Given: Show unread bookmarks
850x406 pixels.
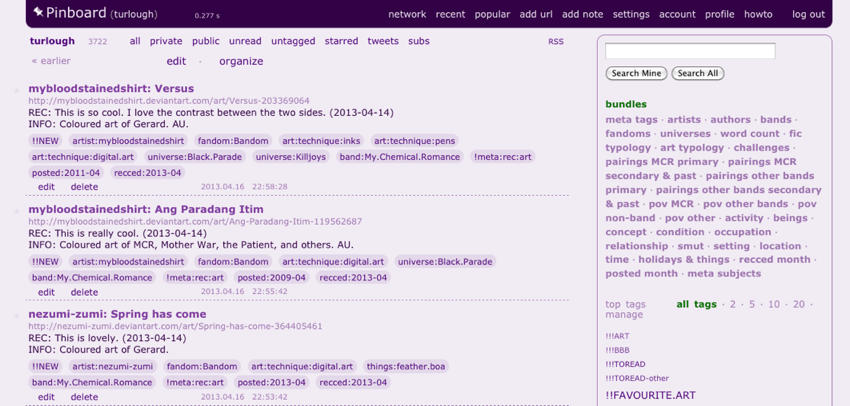Looking at the screenshot, I should pyautogui.click(x=245, y=41).
